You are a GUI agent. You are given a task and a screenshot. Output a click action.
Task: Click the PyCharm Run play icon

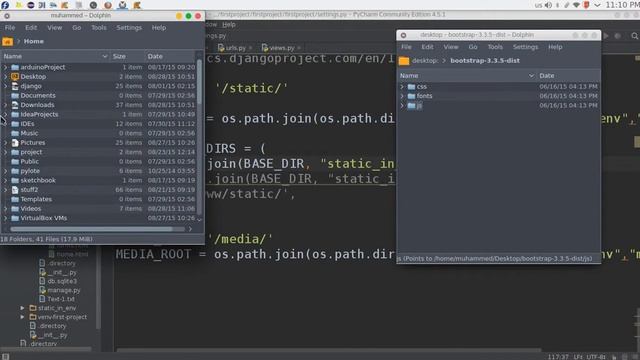tap(606, 36)
